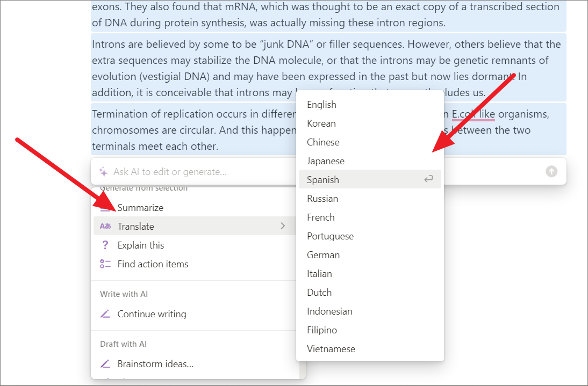Expand the Translate submenu chevron
This screenshot has height=386, width=588.
[x=283, y=226]
